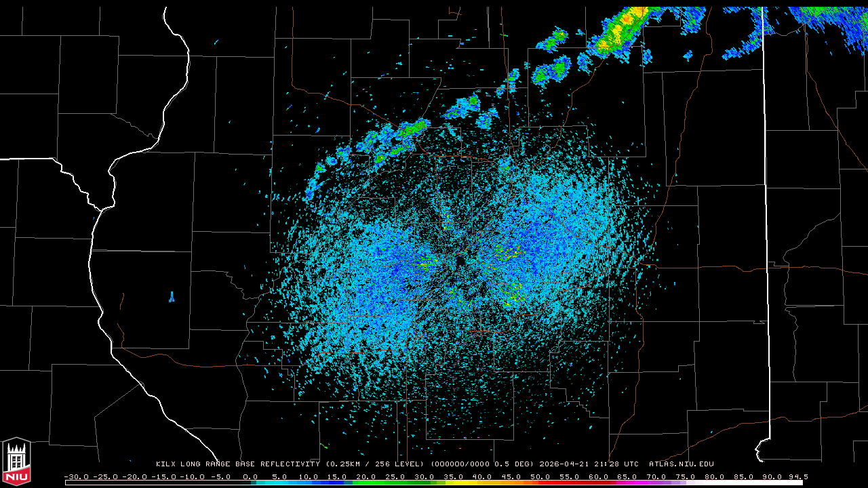Click the '50.0' label on the reflectivity scale
The height and width of the screenshot is (488, 868).
[x=540, y=476]
